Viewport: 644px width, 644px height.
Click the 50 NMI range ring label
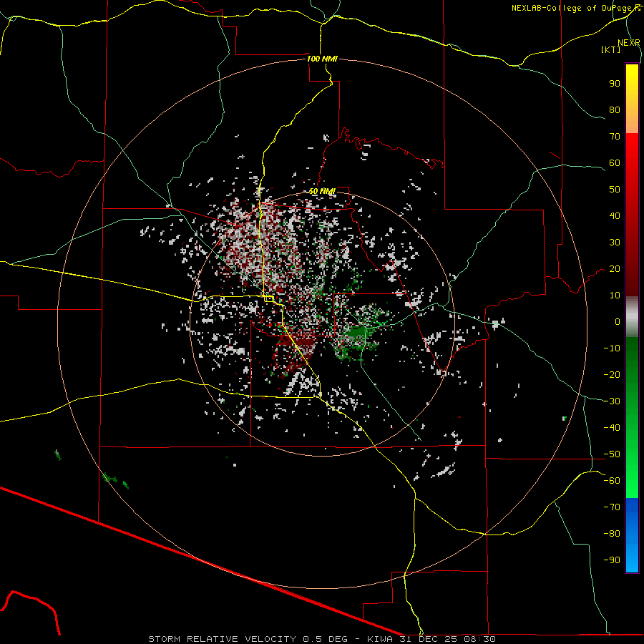[x=322, y=191]
